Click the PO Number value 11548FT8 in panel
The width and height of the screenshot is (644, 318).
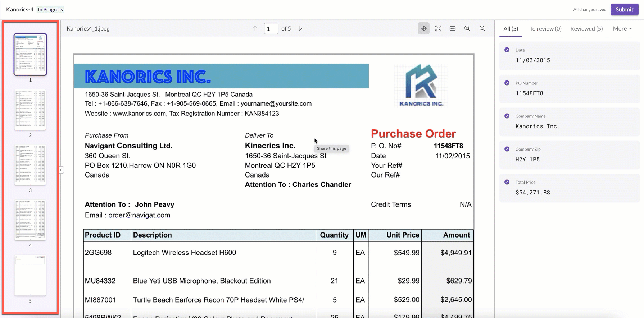click(x=529, y=93)
